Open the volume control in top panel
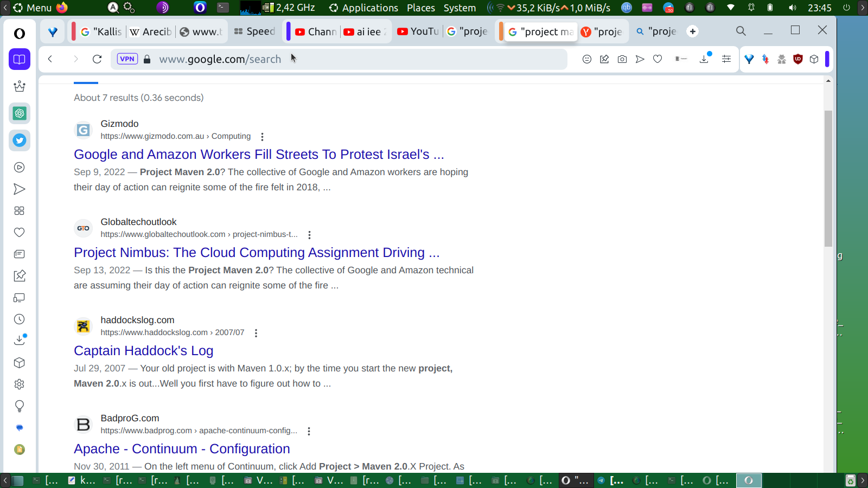Screen dimensions: 868x488 coord(793,8)
